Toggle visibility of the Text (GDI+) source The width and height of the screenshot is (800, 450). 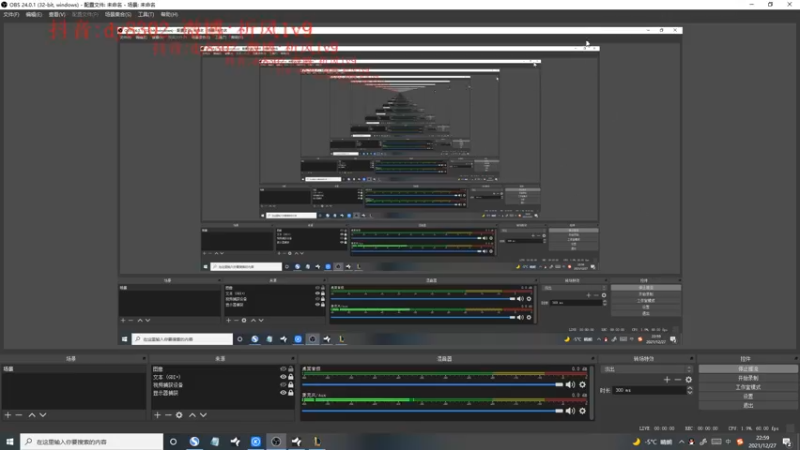pos(283,377)
